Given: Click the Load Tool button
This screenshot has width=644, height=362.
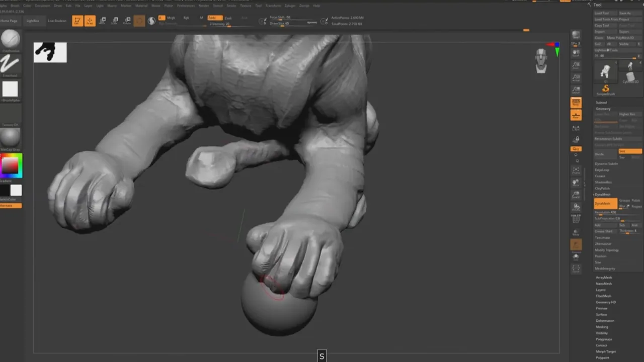Looking at the screenshot, I should [x=605, y=13].
